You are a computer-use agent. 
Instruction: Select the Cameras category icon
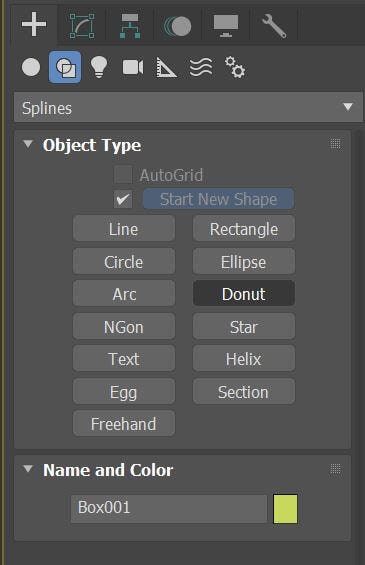(133, 67)
